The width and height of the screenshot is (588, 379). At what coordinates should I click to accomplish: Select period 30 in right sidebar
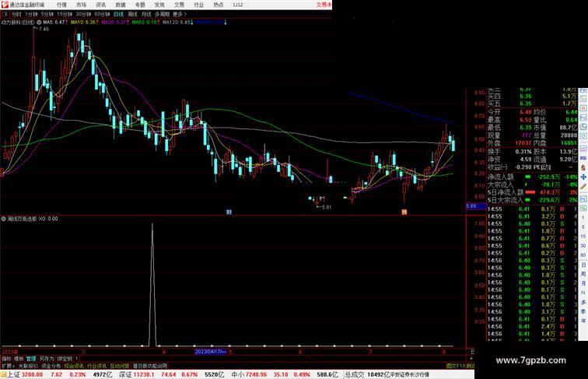pyautogui.click(x=583, y=246)
